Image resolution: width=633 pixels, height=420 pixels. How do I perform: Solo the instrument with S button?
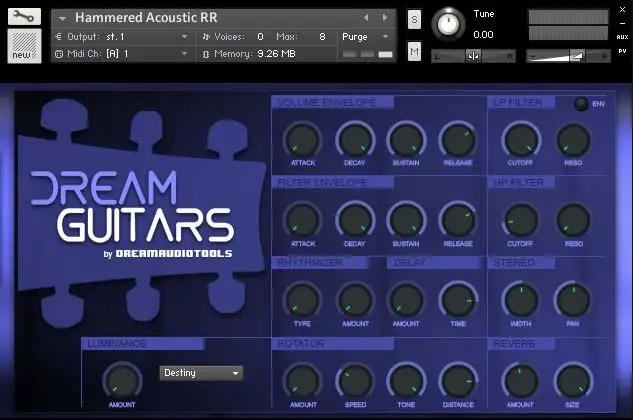click(414, 19)
